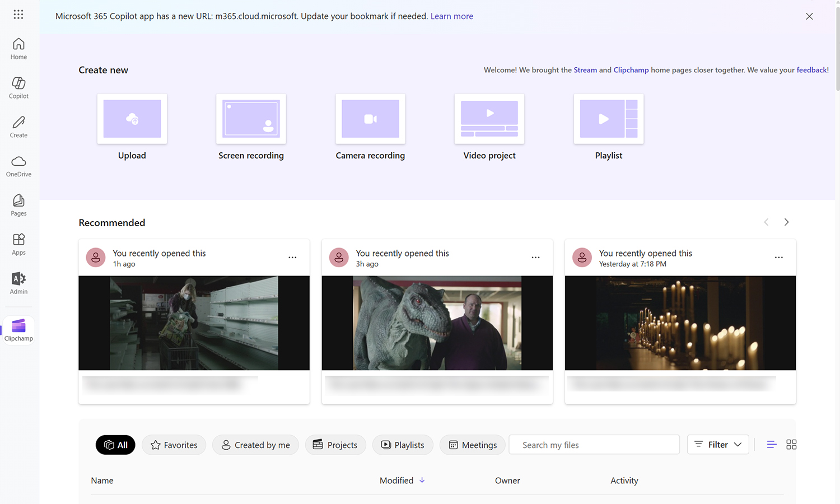Viewport: 840px width, 504px height.
Task: Select Clipchamp in the sidebar
Action: (x=18, y=330)
